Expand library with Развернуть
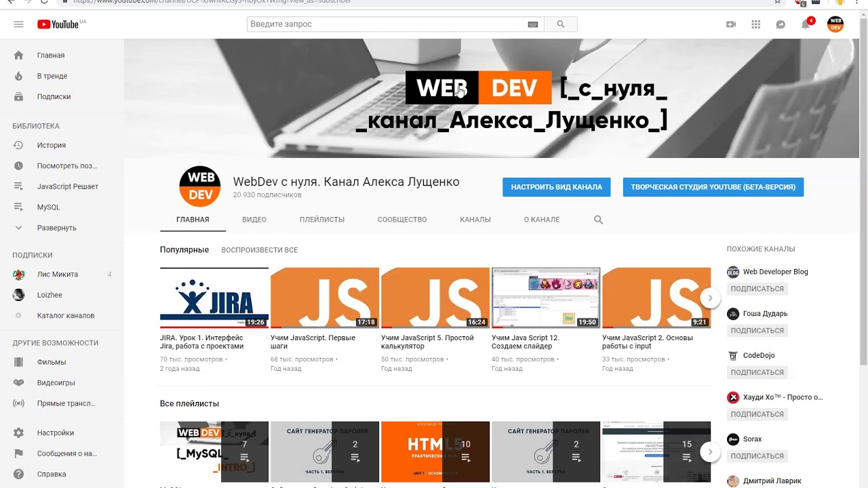Image resolution: width=868 pixels, height=488 pixels. [62, 228]
